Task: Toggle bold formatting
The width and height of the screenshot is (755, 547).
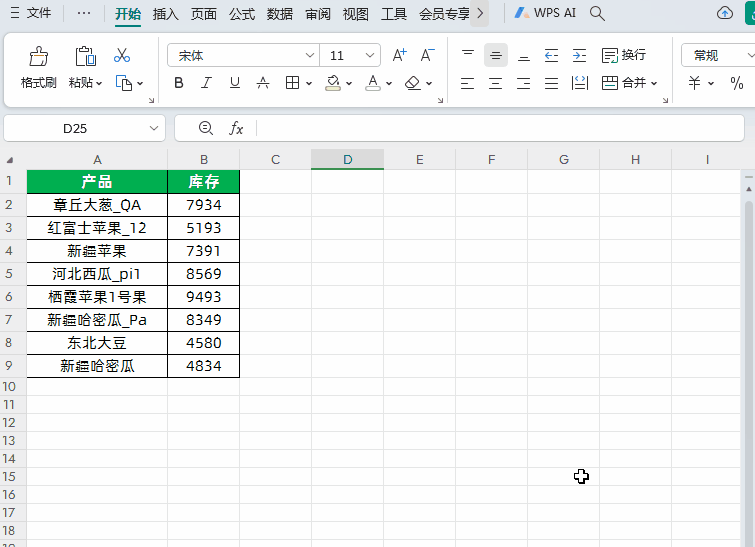Action: (x=179, y=83)
